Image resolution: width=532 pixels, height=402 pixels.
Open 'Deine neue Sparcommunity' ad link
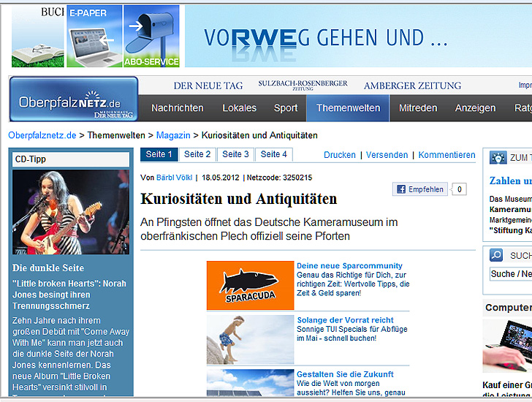click(x=349, y=265)
